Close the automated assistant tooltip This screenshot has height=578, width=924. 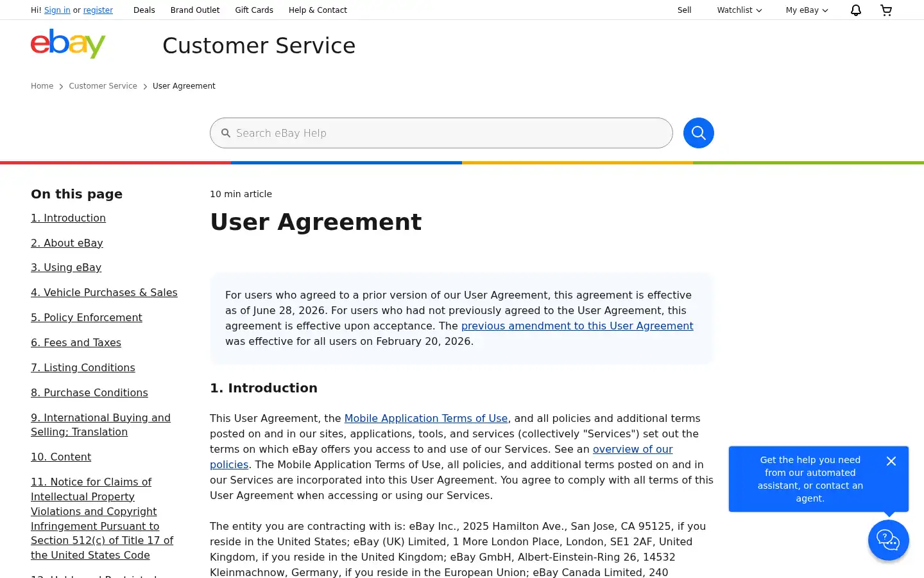click(x=891, y=461)
